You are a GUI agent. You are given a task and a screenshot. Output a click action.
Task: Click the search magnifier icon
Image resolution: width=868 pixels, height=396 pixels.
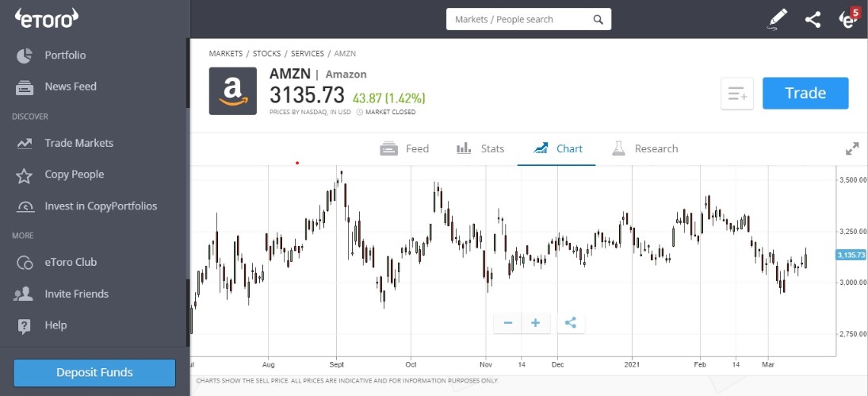point(598,19)
